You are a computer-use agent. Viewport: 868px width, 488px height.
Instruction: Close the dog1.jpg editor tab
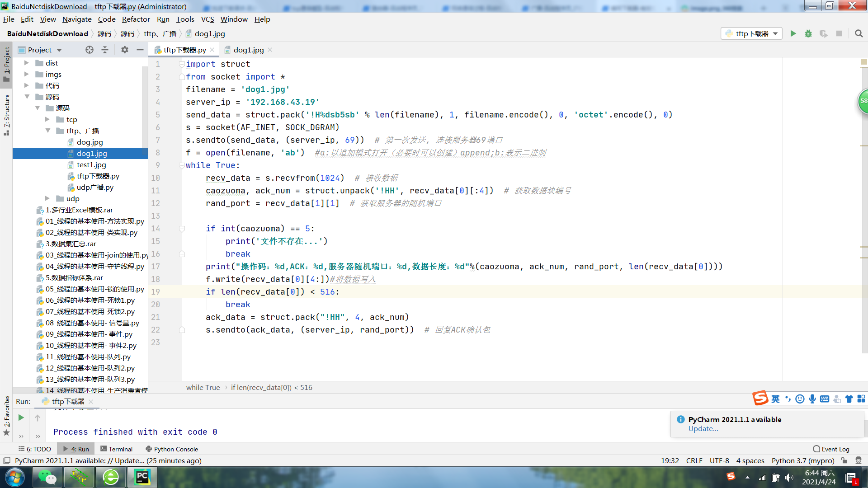[270, 50]
